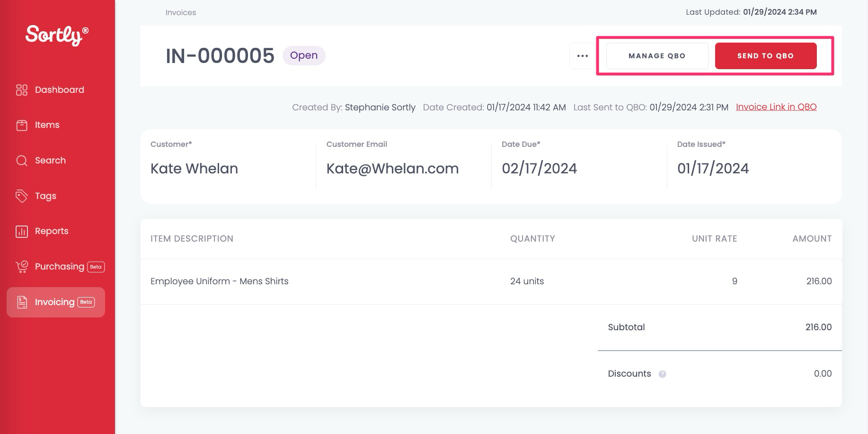The width and height of the screenshot is (868, 434).
Task: Open Reports via the bar chart icon
Action: pyautogui.click(x=21, y=231)
